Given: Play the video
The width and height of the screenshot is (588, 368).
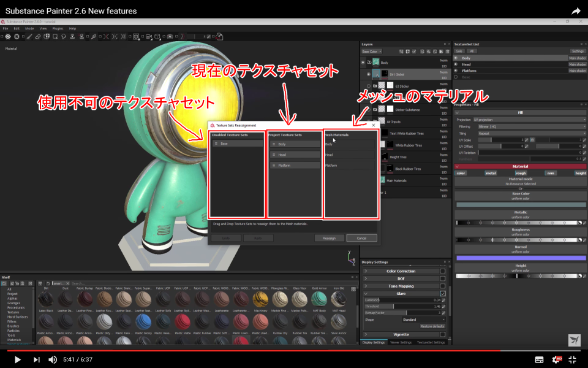Looking at the screenshot, I should click(x=17, y=359).
